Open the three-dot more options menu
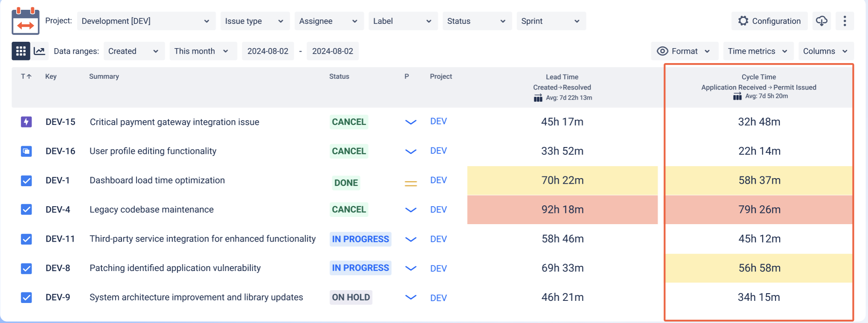 tap(845, 21)
